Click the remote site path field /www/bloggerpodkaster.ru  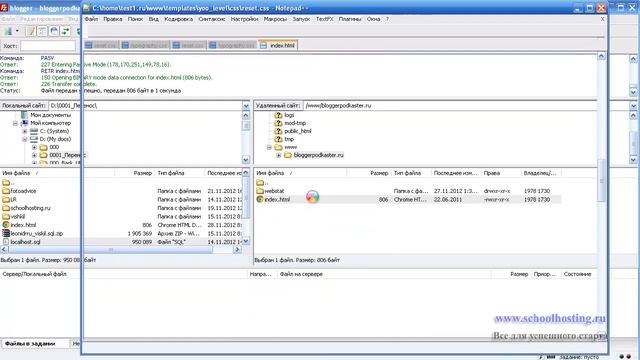pos(450,106)
